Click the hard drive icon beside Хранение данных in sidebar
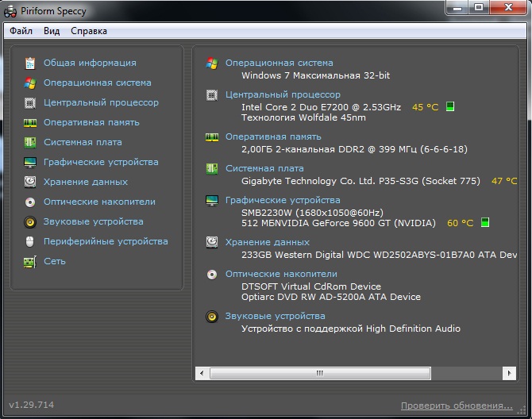The width and height of the screenshot is (532, 419). 30,182
